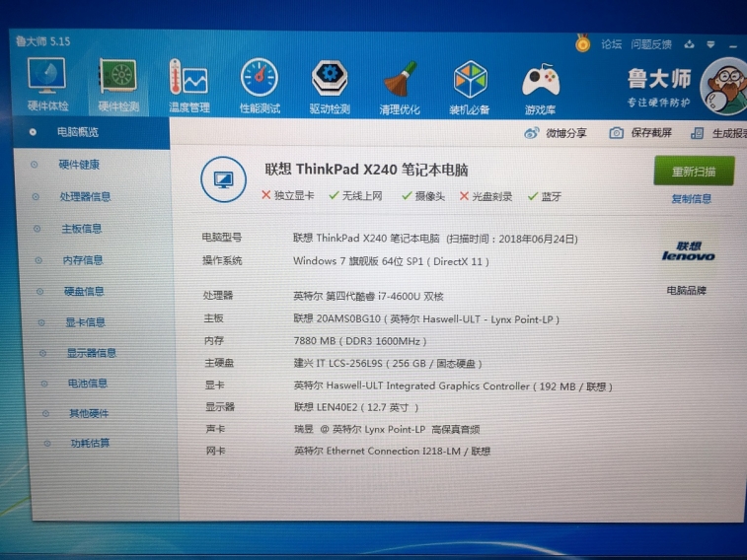
Task: Click 保存截屏 save screenshot text
Action: 651,133
